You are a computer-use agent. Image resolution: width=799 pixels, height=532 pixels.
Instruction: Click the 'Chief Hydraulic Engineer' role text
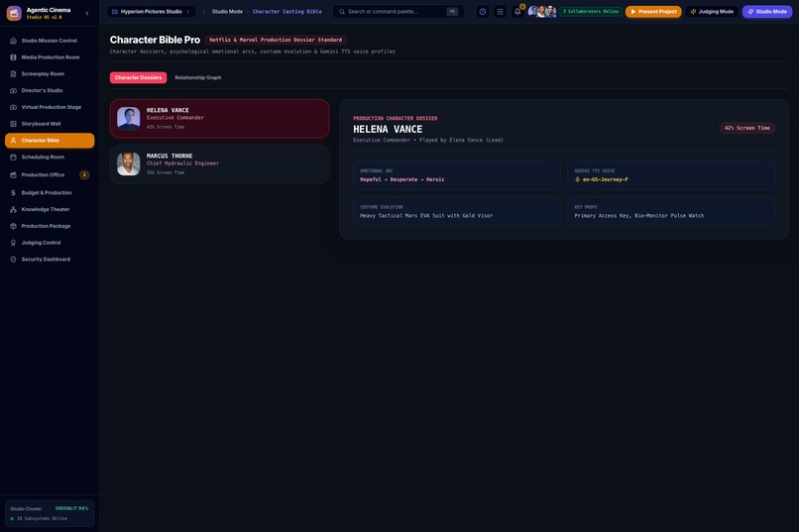pyautogui.click(x=183, y=163)
